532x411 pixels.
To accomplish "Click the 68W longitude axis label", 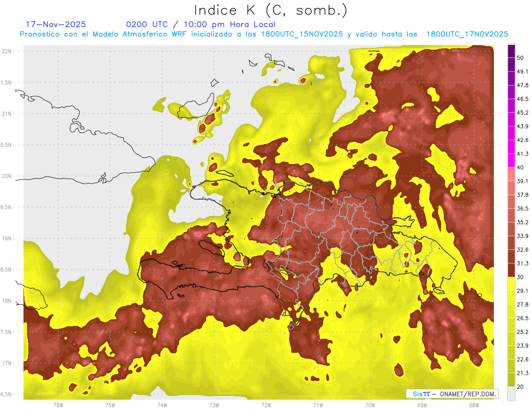I will 474,405.
